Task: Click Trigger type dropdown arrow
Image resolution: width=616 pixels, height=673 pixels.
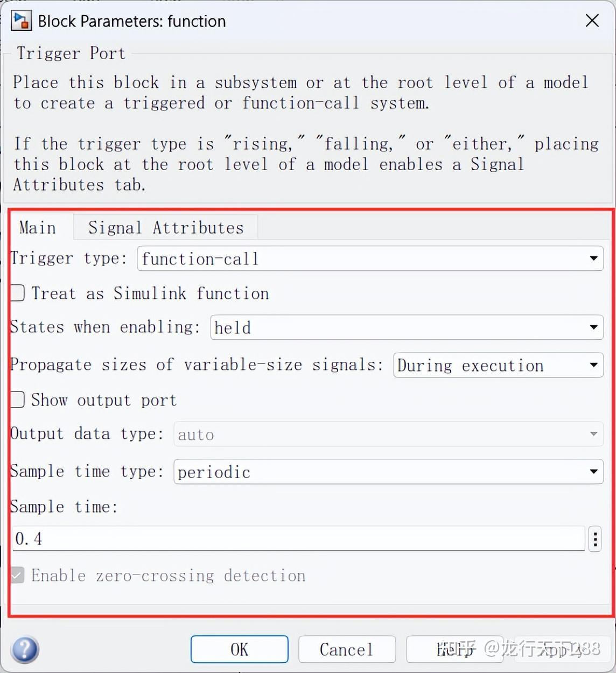Action: (593, 258)
